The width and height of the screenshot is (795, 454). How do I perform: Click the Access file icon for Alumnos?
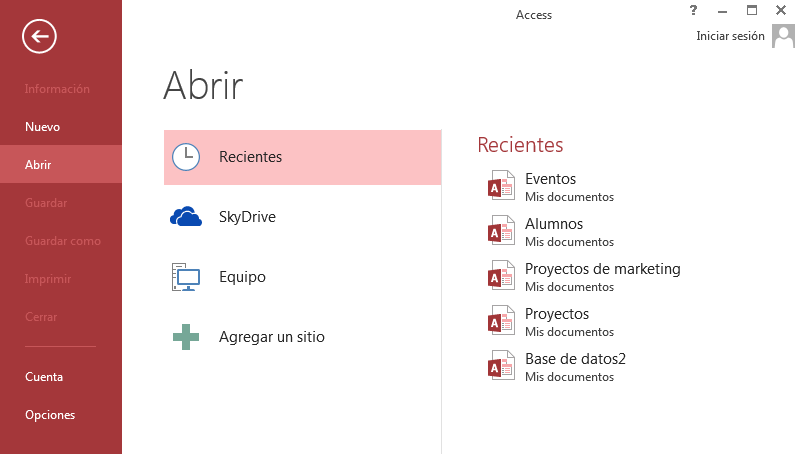pyautogui.click(x=501, y=232)
